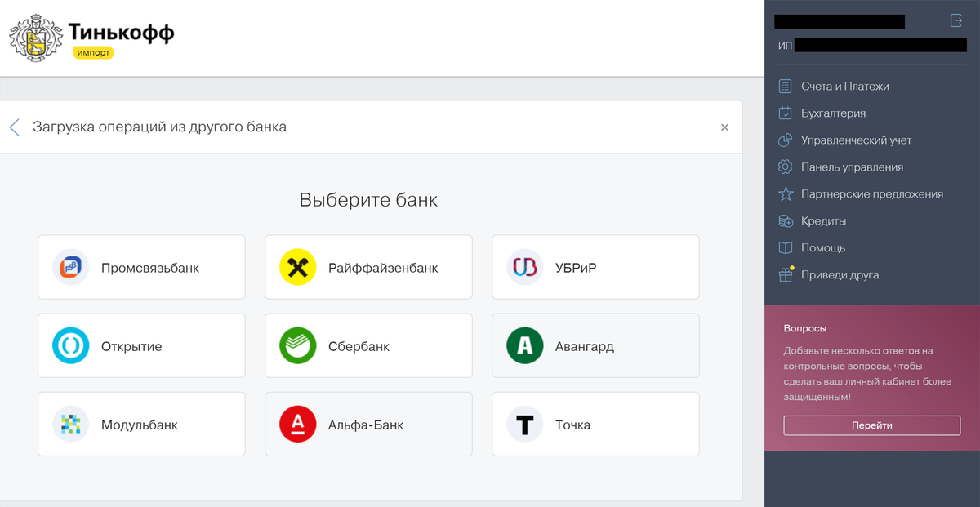980x507 pixels.
Task: Click the Райффайзенбанк yellow logo icon
Action: pyautogui.click(x=297, y=268)
